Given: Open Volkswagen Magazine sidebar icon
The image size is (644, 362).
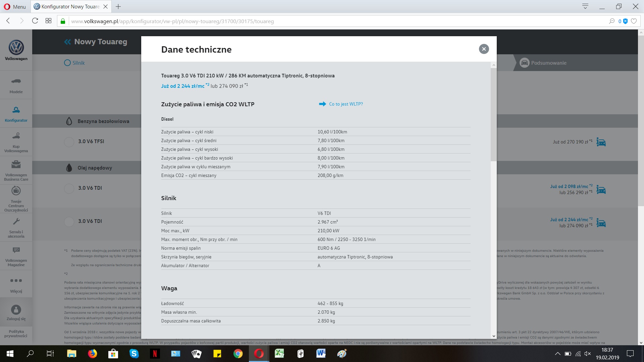Looking at the screenshot, I should click(16, 250).
